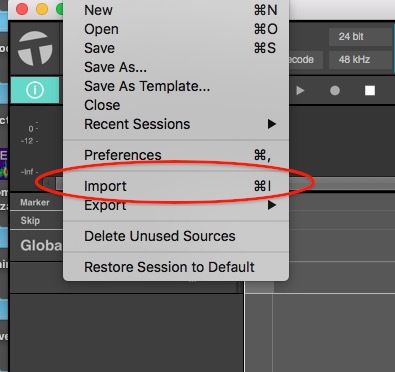Screen dimensions: 395x372
Task: Click the round T application logo
Action: click(35, 48)
